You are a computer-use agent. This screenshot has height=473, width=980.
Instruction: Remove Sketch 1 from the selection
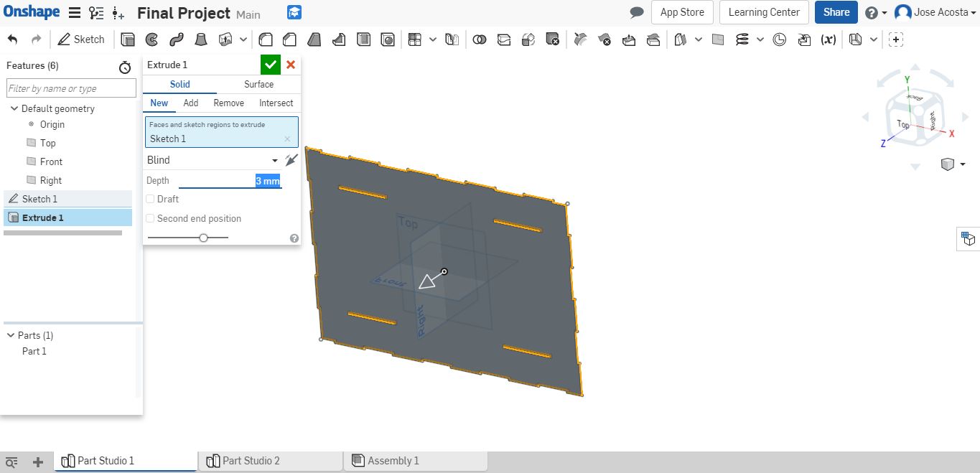[287, 139]
